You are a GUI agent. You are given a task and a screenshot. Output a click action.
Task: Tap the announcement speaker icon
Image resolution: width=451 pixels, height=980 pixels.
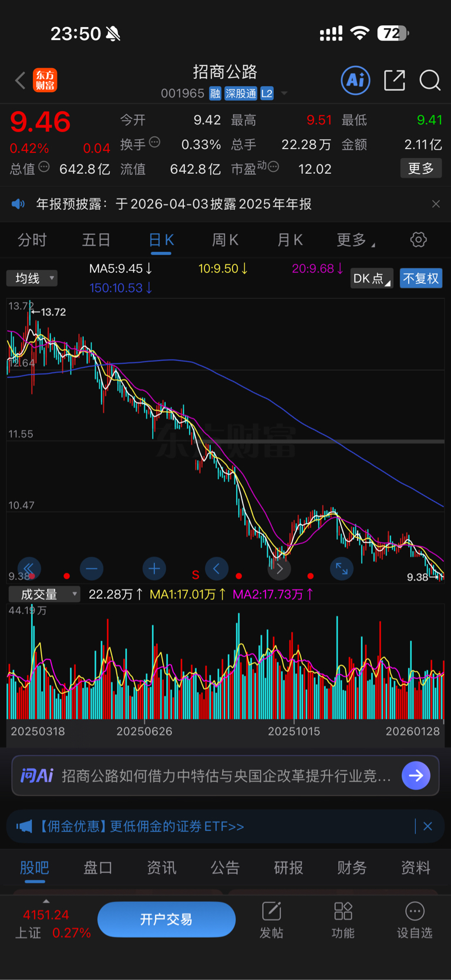coord(18,204)
